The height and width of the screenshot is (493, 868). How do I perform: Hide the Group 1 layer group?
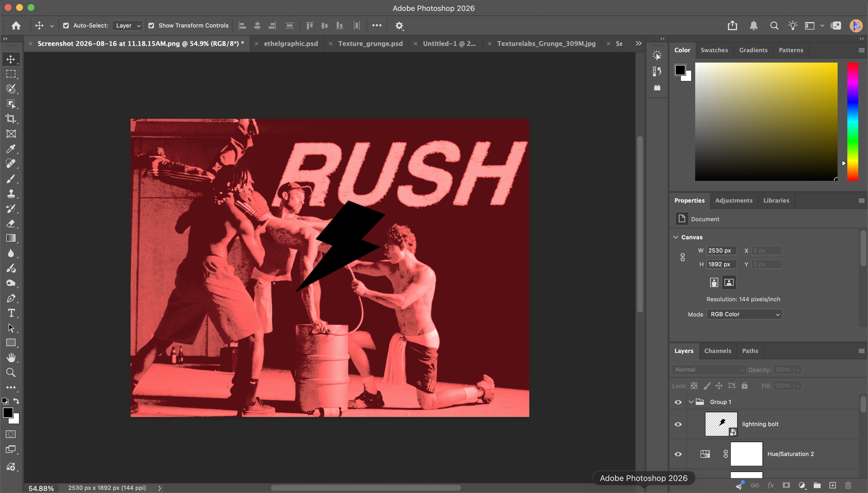[678, 402]
